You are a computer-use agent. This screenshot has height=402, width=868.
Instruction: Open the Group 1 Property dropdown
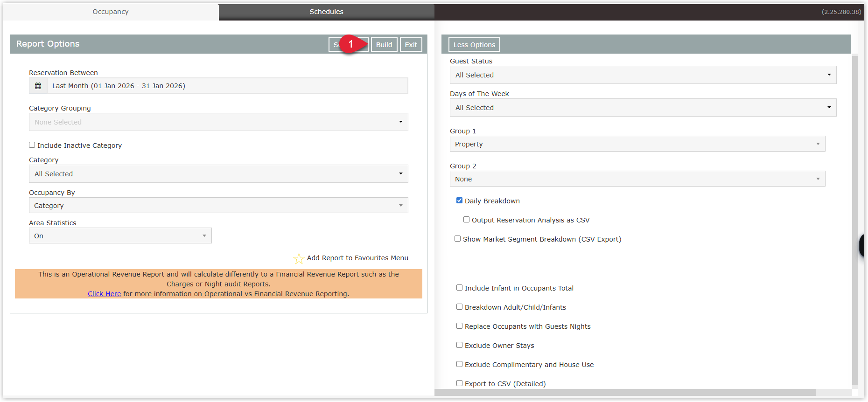637,144
